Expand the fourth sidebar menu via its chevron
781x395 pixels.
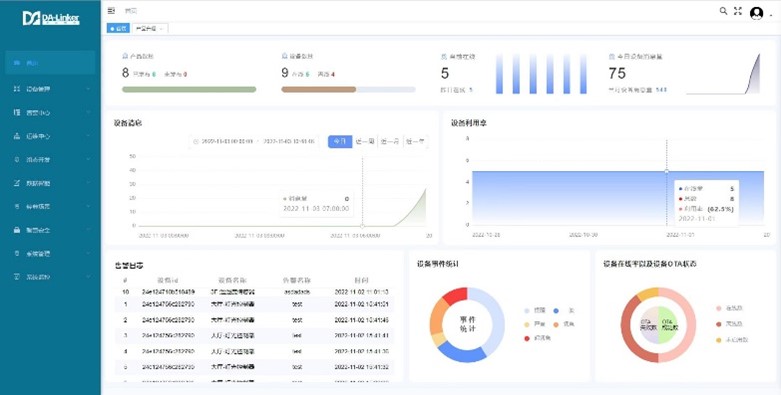[x=88, y=136]
